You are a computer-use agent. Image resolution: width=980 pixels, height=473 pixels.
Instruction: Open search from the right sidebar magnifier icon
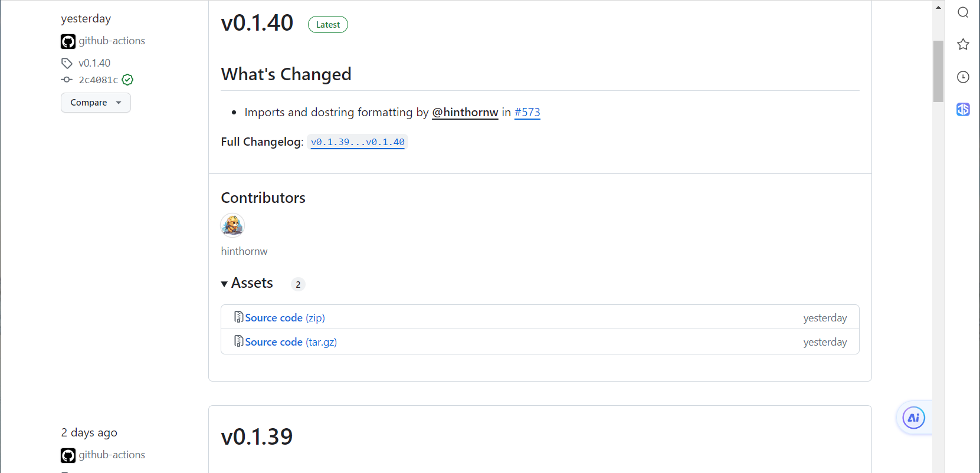[963, 12]
